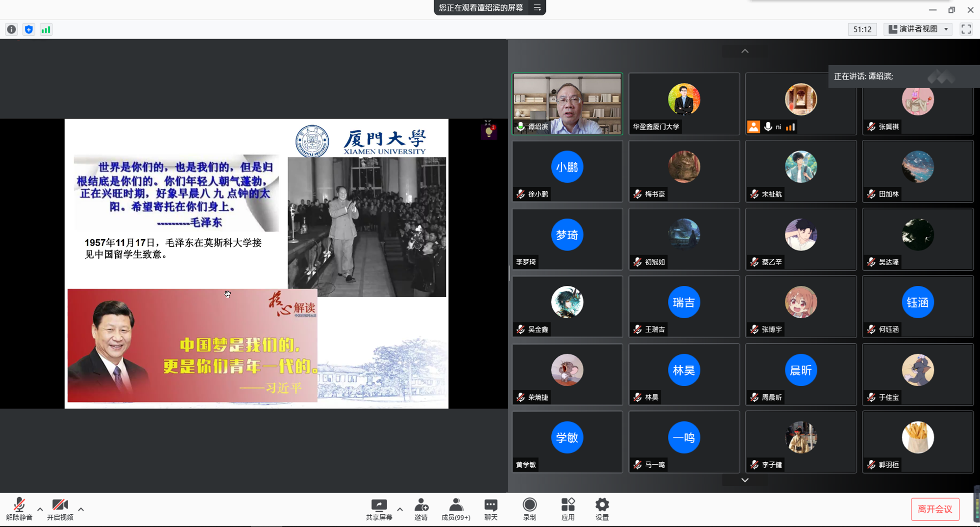Open the Chat (聊天) panel
Image resolution: width=980 pixels, height=527 pixels.
[490, 509]
